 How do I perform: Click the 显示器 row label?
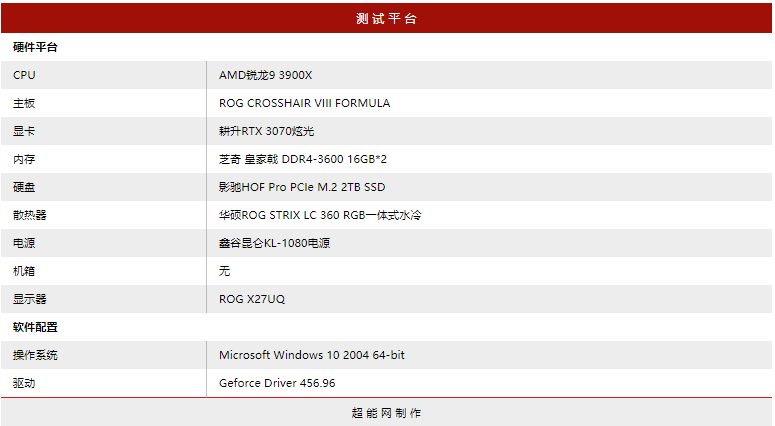30,299
